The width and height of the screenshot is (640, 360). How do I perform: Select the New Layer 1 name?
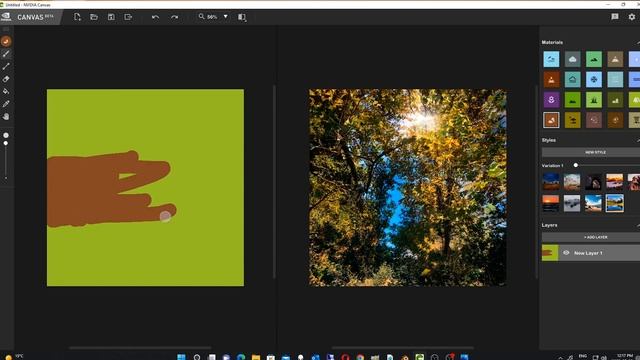(x=588, y=253)
